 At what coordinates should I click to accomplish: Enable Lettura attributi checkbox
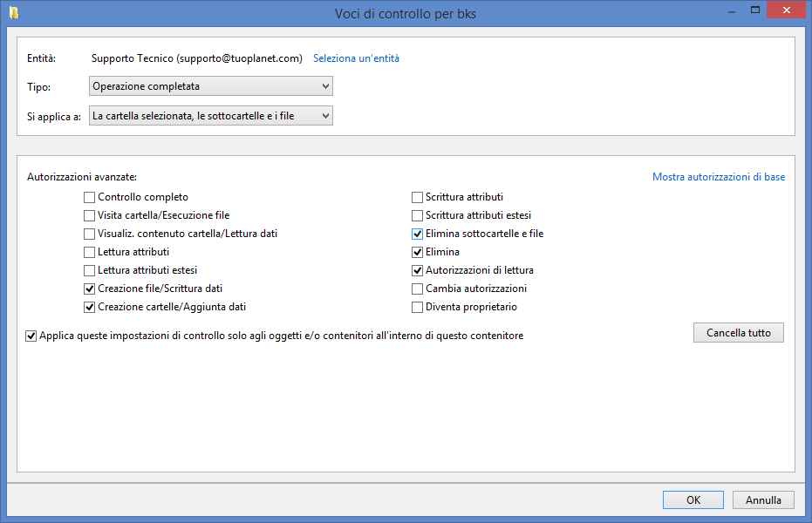click(x=89, y=252)
